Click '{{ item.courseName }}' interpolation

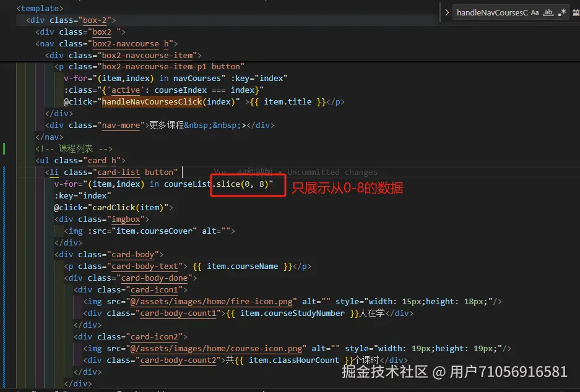[242, 266]
